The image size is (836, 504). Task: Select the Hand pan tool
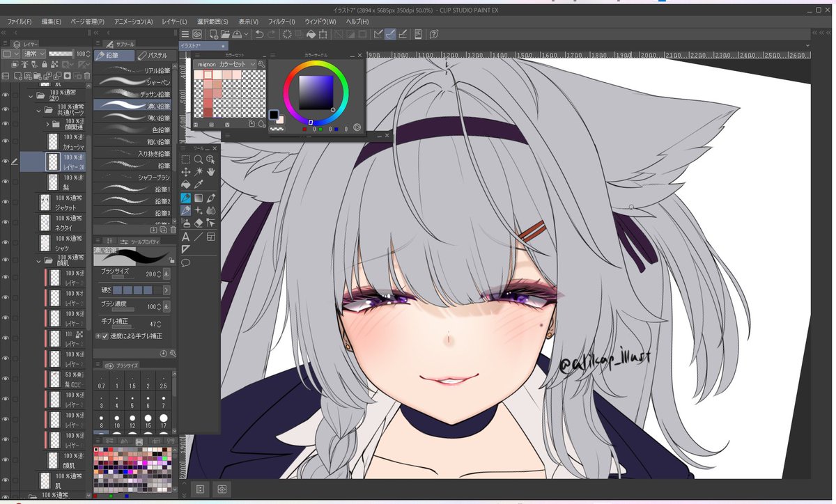pyautogui.click(x=211, y=172)
